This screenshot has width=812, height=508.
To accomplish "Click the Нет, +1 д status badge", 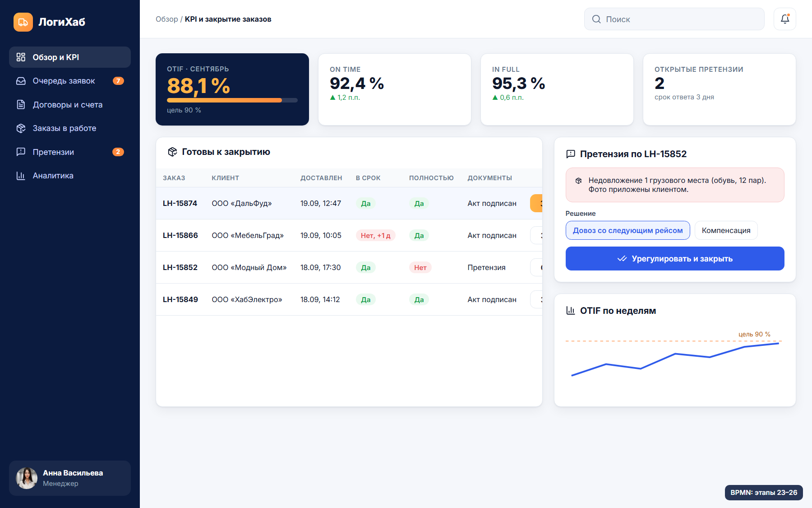I will (x=376, y=235).
